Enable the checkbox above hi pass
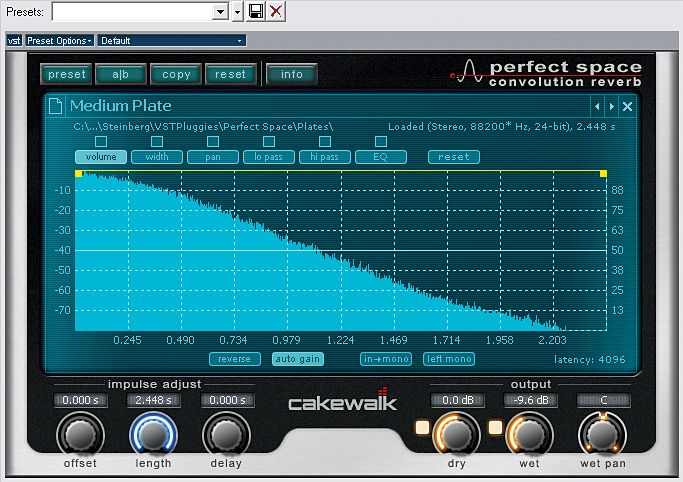The image size is (683, 482). tap(325, 142)
